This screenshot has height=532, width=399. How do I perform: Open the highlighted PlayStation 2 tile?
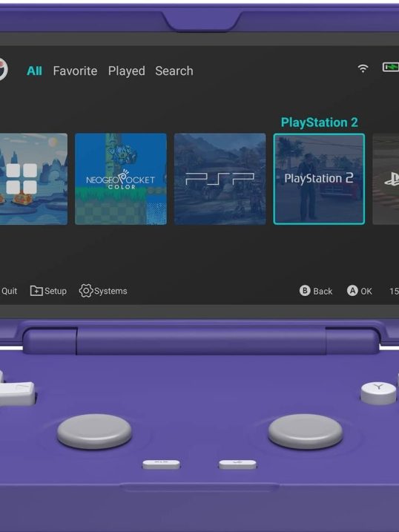pos(319,179)
